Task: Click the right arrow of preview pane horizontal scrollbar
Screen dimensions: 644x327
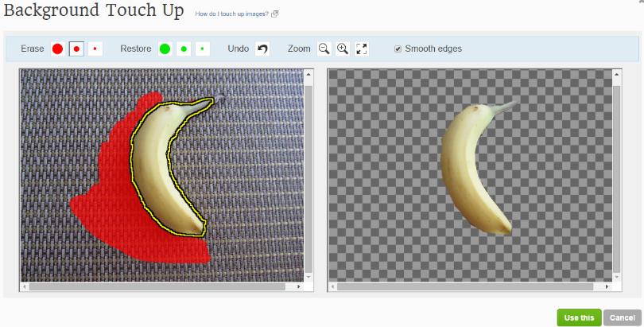Action: (607, 286)
